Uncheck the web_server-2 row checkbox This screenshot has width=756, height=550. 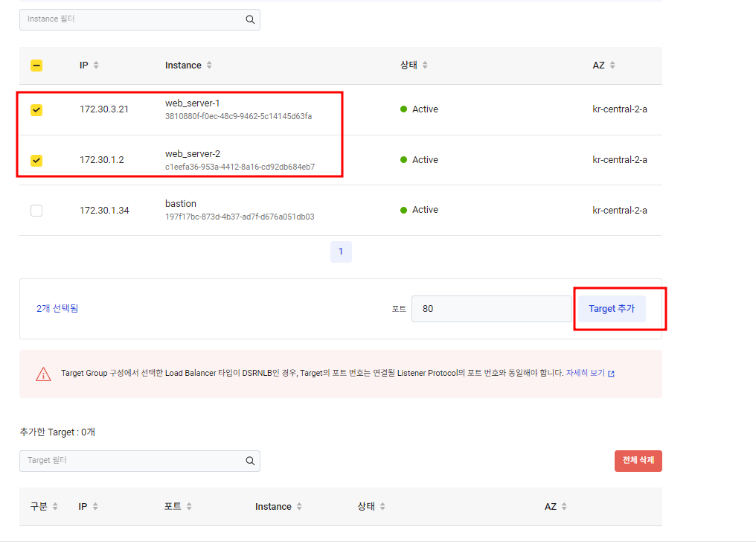tap(36, 160)
